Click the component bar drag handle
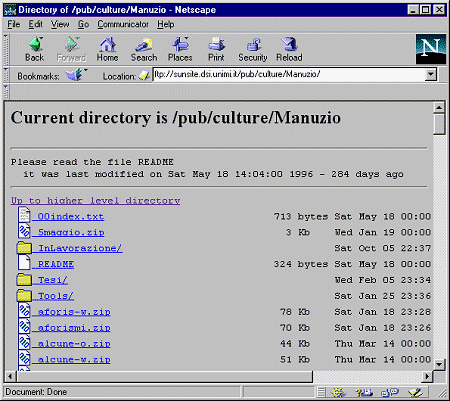Screen dimensions: 450x401 321,392
